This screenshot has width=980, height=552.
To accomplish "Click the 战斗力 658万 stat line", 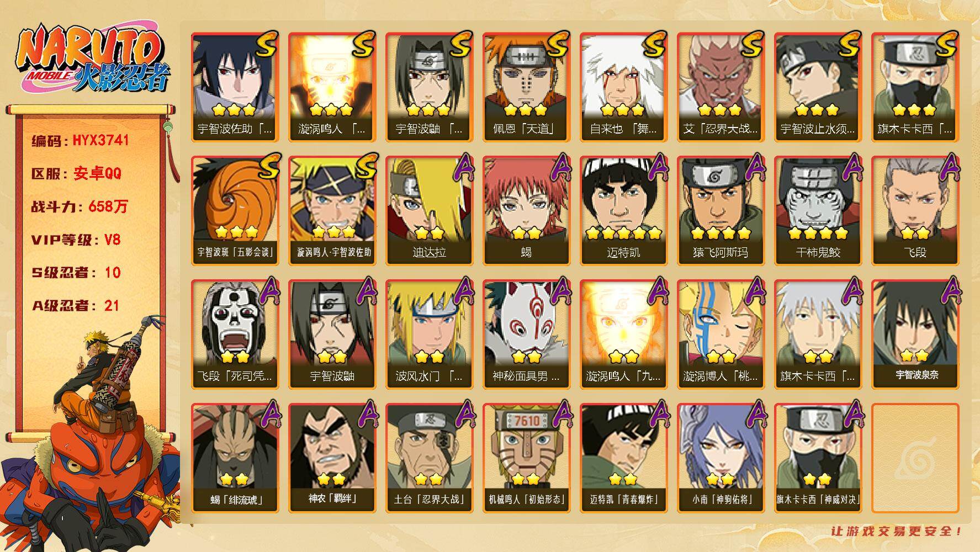I will click(x=80, y=206).
